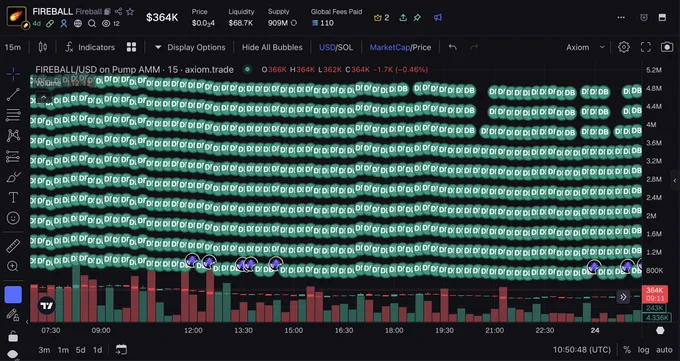Viewport: 680px width, 361px height.
Task: Open the website globe icon
Action: [78, 24]
